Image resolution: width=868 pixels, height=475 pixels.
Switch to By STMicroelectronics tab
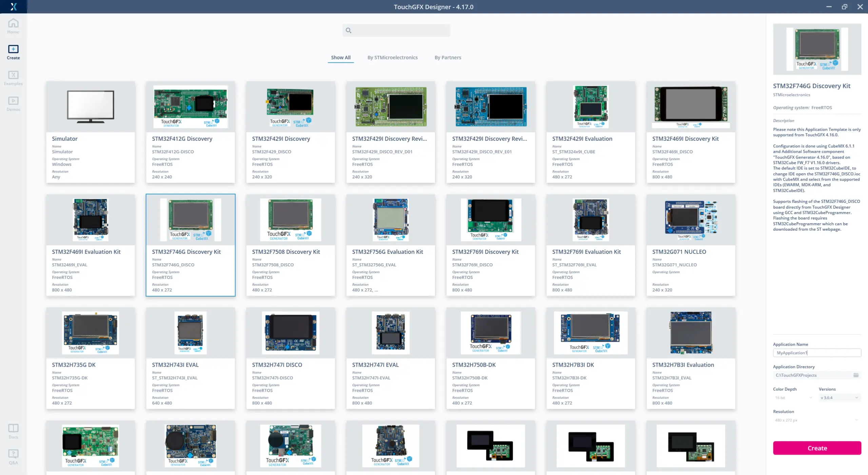[x=392, y=57]
